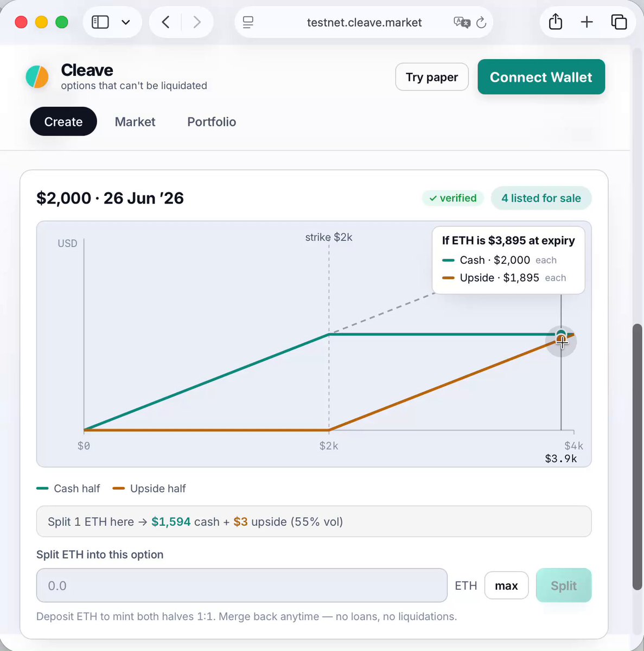This screenshot has width=644, height=651.
Task: Open the sidebar options dropdown chevron
Action: tap(126, 22)
